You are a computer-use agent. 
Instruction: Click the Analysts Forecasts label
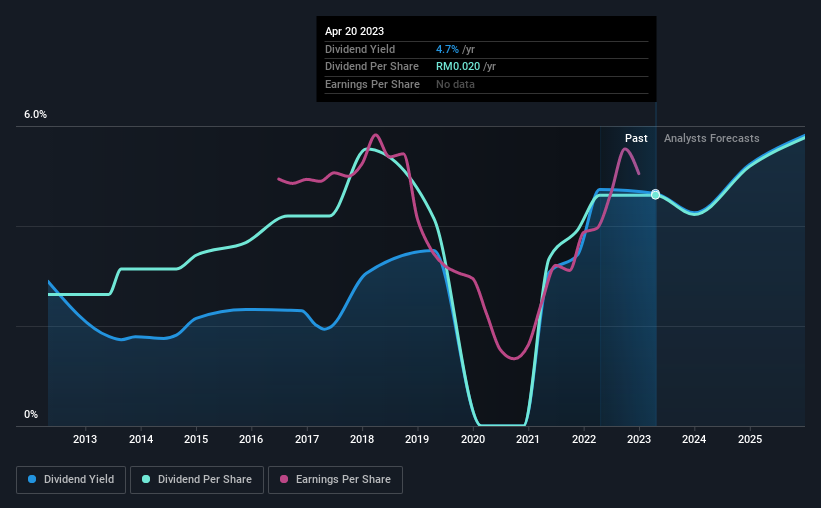coord(712,138)
